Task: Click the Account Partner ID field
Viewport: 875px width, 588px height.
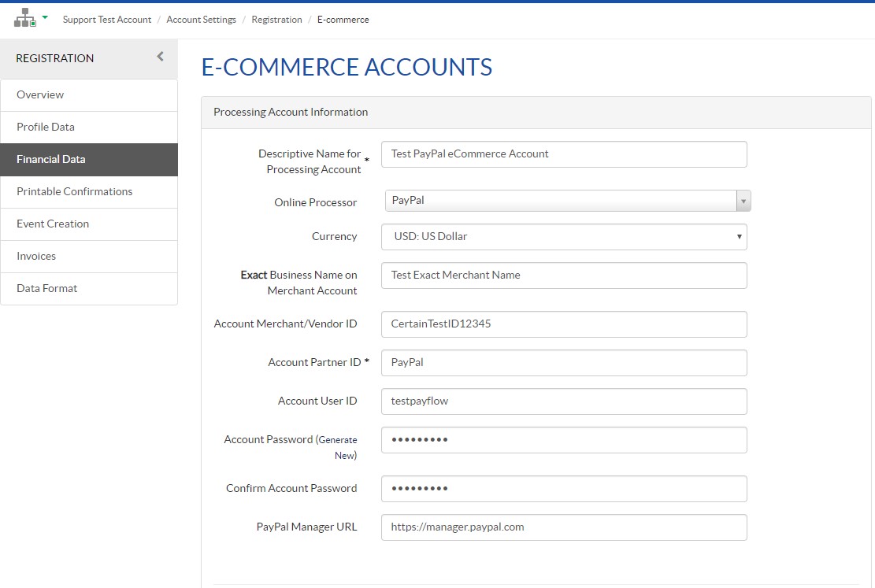Action: pyautogui.click(x=564, y=363)
